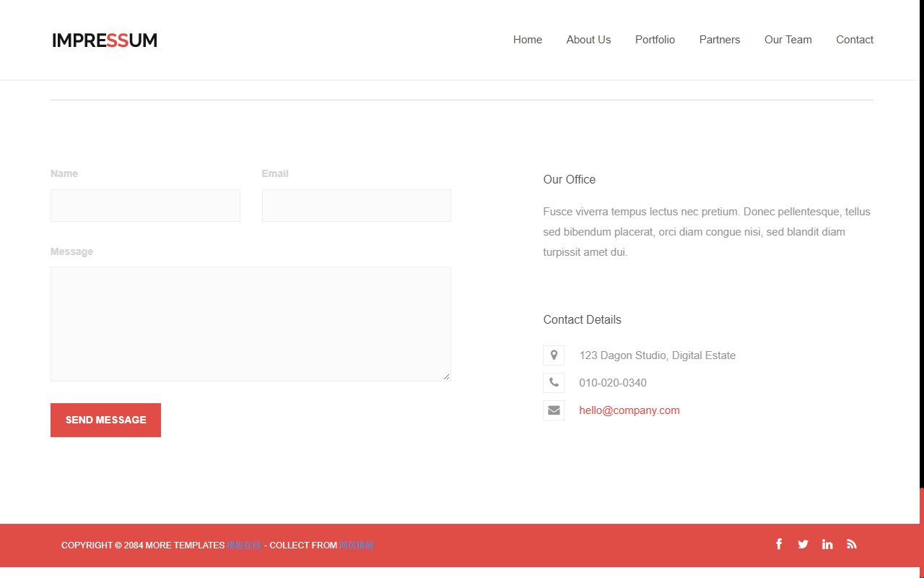Go to Home in navigation
Image resolution: width=924 pixels, height=578 pixels.
(528, 40)
